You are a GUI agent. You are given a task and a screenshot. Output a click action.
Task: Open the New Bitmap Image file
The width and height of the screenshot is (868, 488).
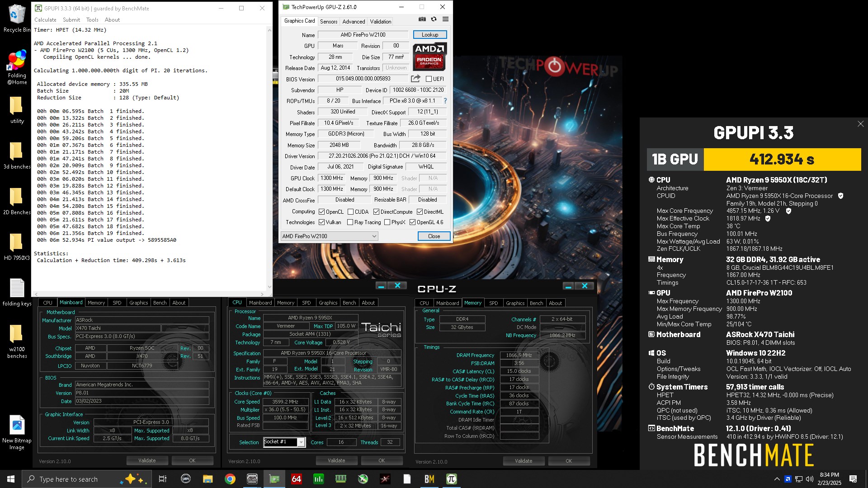(17, 433)
